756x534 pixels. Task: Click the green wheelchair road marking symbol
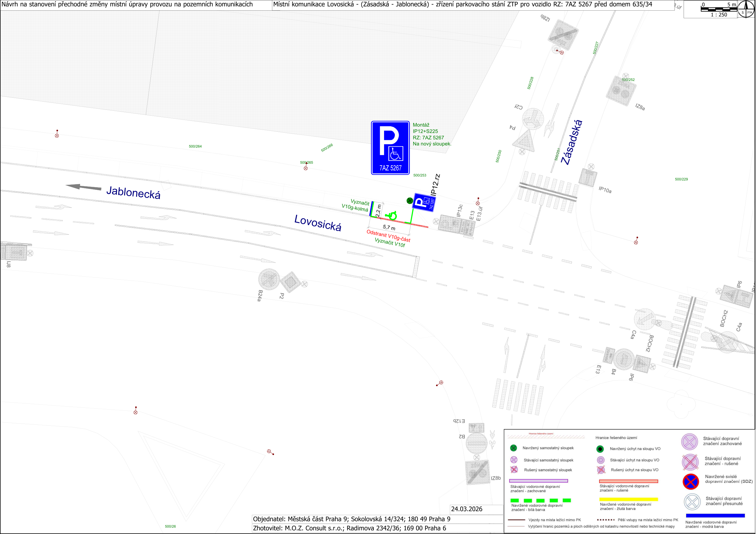pos(391,216)
